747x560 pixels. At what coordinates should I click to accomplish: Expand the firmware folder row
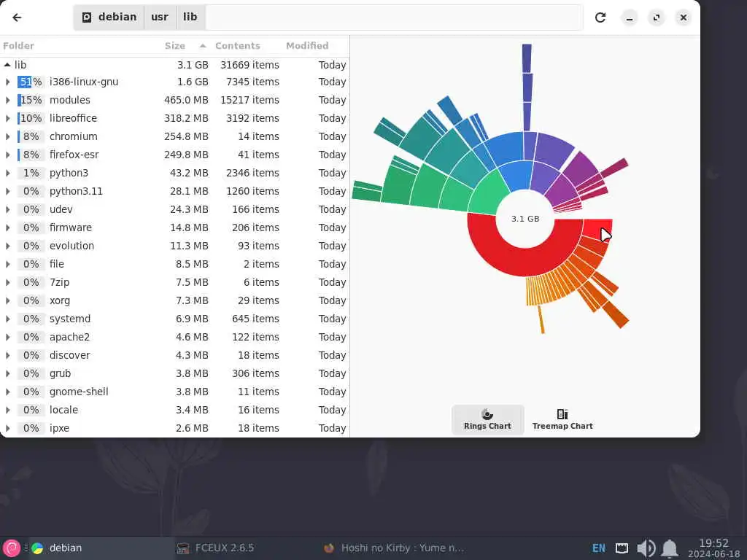[x=7, y=227]
